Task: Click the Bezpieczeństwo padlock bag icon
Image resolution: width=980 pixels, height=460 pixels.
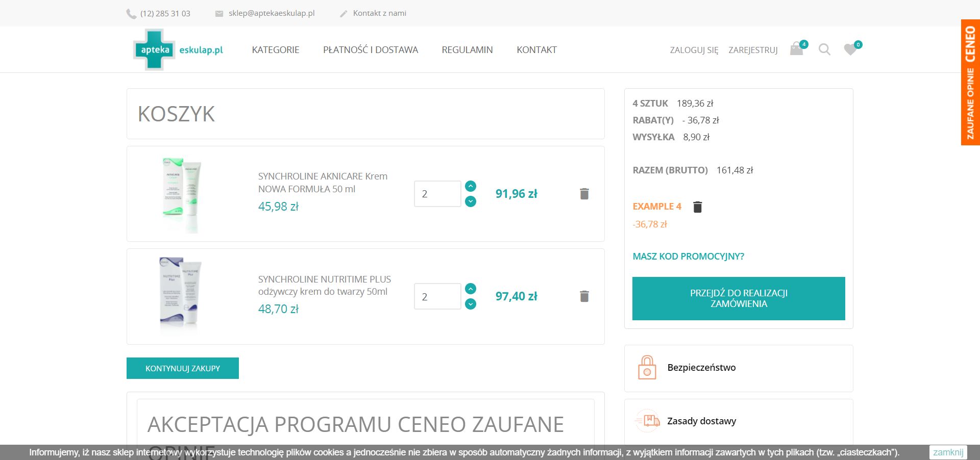Action: 647,367
